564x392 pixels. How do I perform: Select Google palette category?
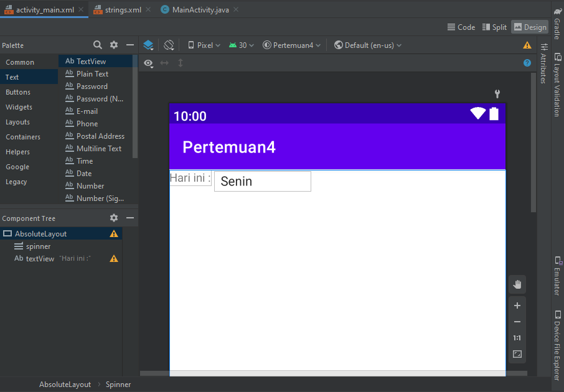pyautogui.click(x=29, y=167)
